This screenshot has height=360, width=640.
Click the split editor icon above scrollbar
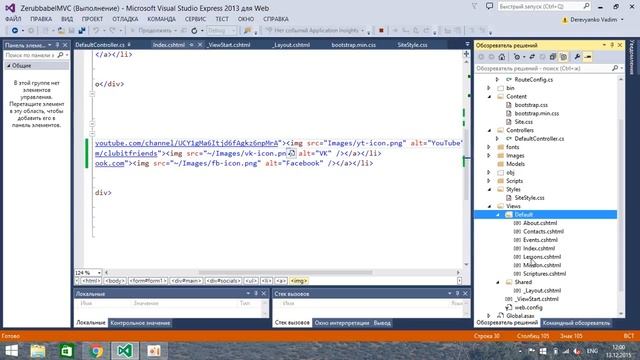tap(466, 53)
